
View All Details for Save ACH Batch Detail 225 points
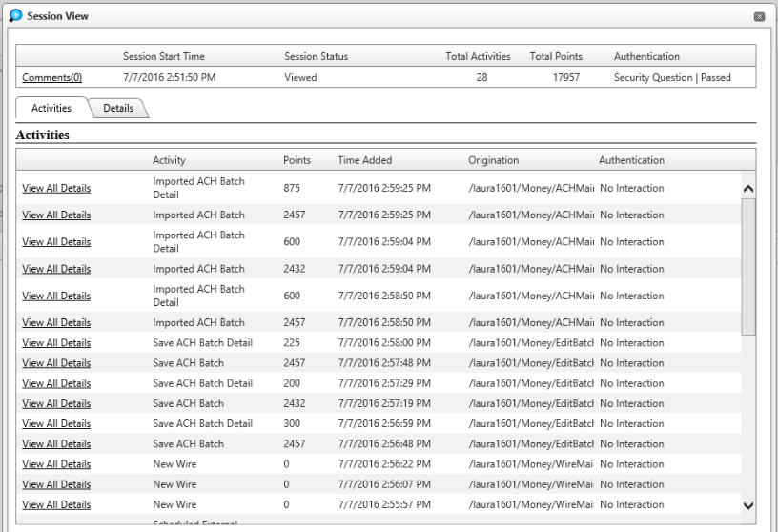pyautogui.click(x=56, y=343)
